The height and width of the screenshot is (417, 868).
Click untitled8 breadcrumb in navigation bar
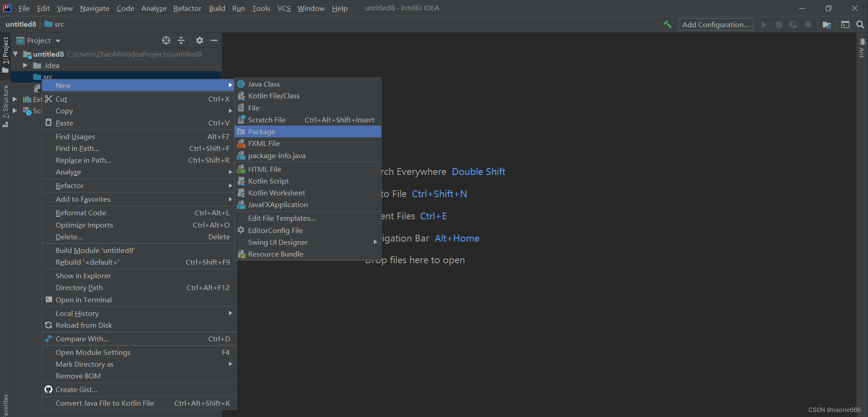pyautogui.click(x=21, y=24)
